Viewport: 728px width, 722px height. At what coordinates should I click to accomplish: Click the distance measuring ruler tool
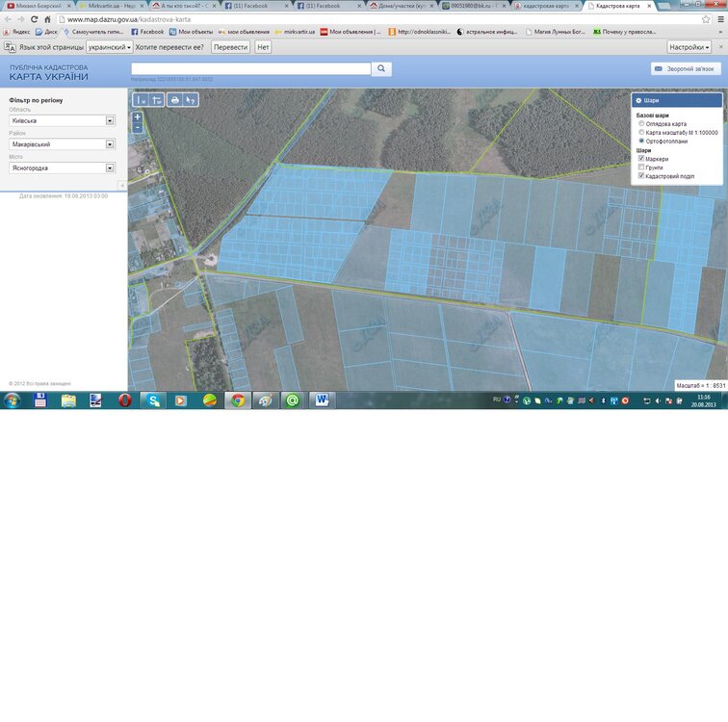pos(142,99)
